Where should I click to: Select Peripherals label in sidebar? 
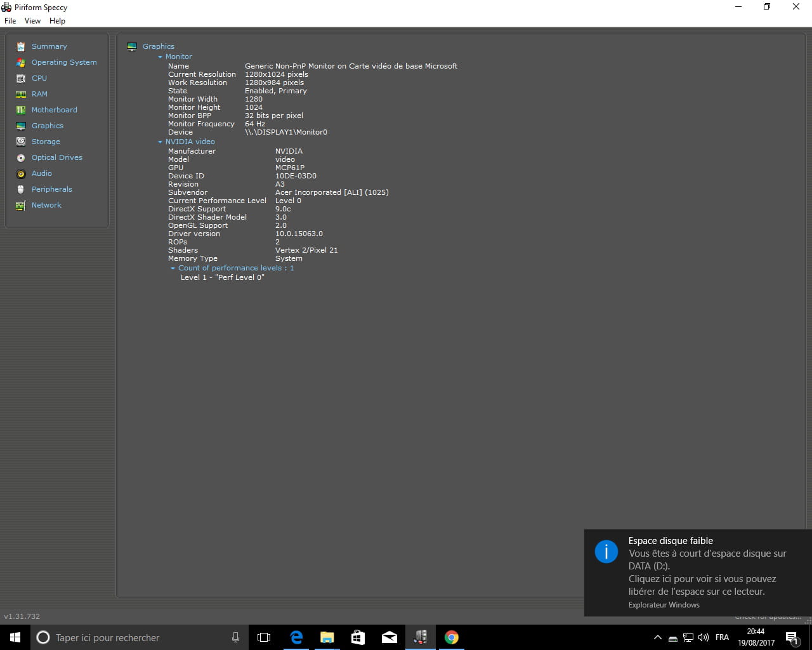click(52, 189)
